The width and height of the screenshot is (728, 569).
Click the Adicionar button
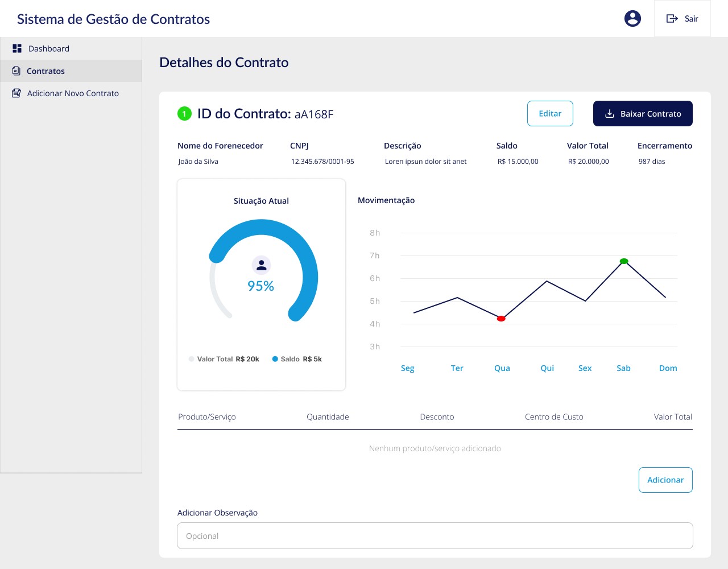point(665,480)
